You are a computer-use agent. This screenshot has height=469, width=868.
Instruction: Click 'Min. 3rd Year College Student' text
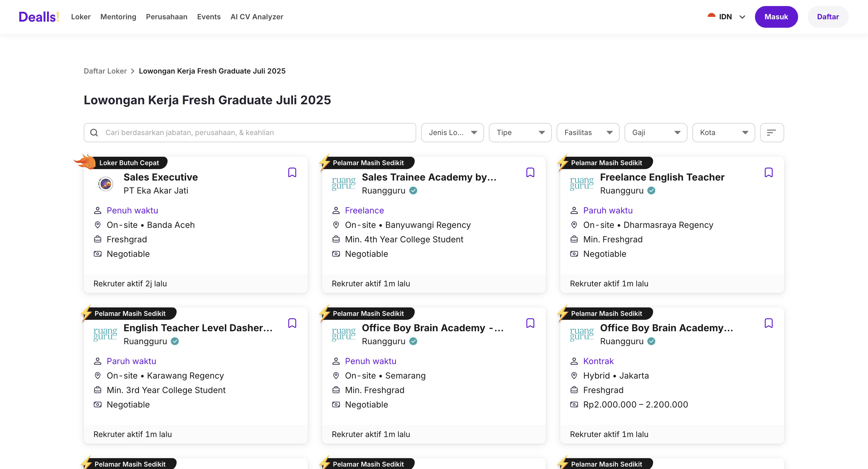(x=166, y=390)
